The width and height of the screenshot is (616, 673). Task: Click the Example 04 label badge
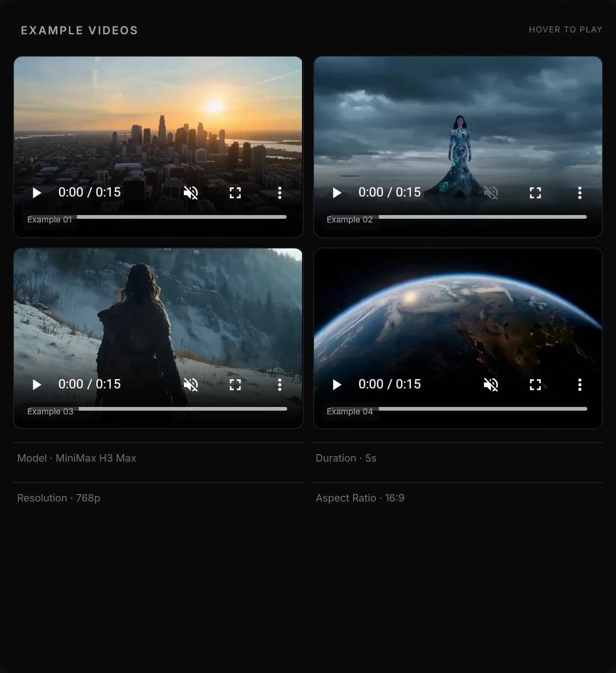pyautogui.click(x=350, y=412)
